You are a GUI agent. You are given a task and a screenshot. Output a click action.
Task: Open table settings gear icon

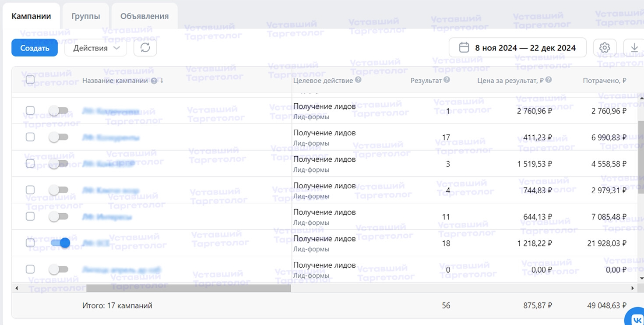[605, 48]
